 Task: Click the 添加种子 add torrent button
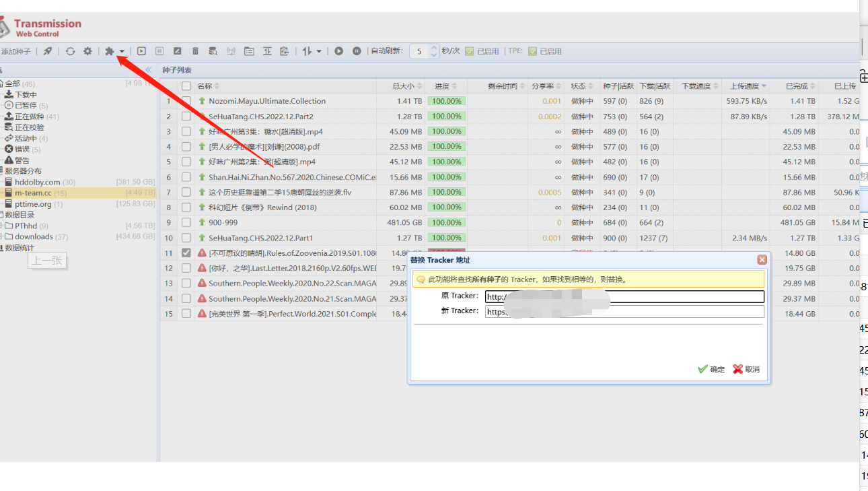pyautogui.click(x=15, y=51)
